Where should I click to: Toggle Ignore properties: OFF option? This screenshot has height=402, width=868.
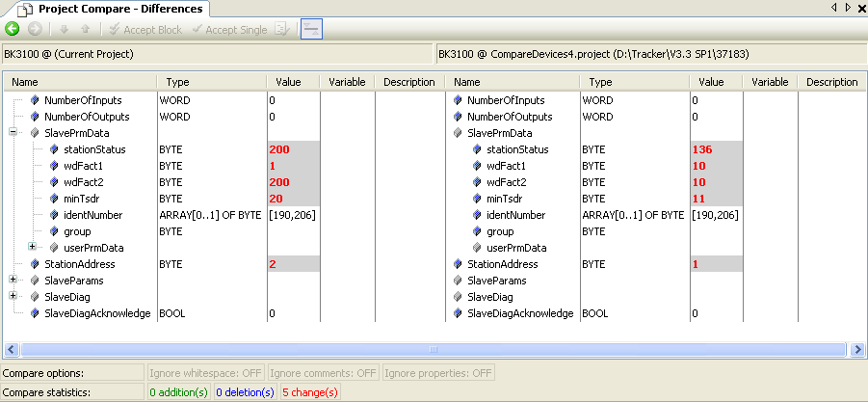coord(438,373)
